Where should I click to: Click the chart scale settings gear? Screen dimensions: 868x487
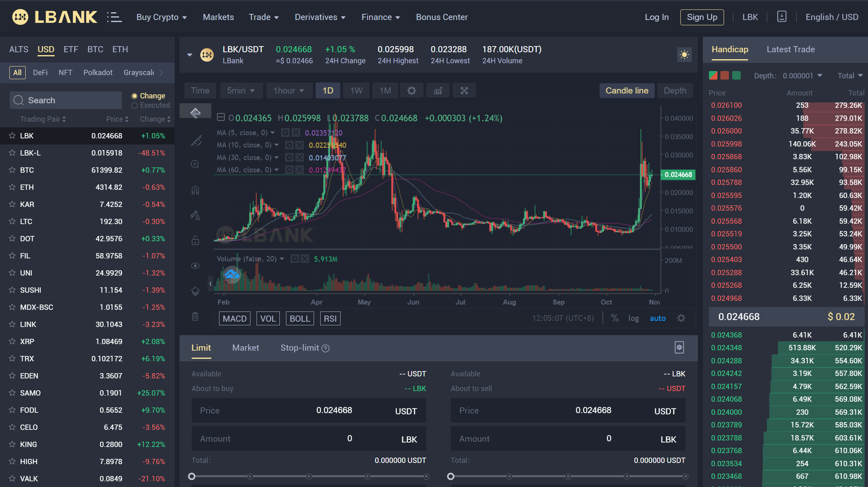[681, 318]
